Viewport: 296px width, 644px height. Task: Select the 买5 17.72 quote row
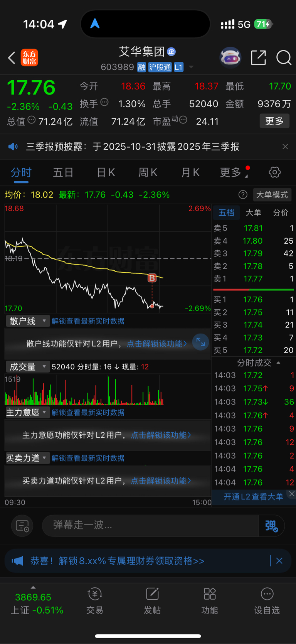[x=254, y=350]
